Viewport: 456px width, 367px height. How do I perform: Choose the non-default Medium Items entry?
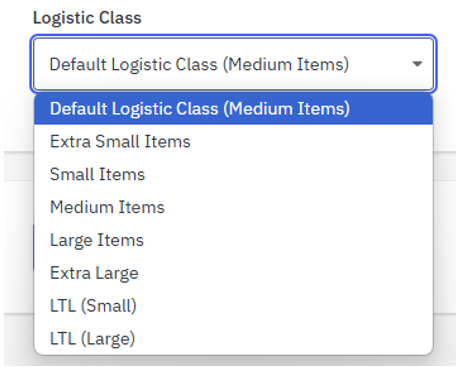coord(233,207)
